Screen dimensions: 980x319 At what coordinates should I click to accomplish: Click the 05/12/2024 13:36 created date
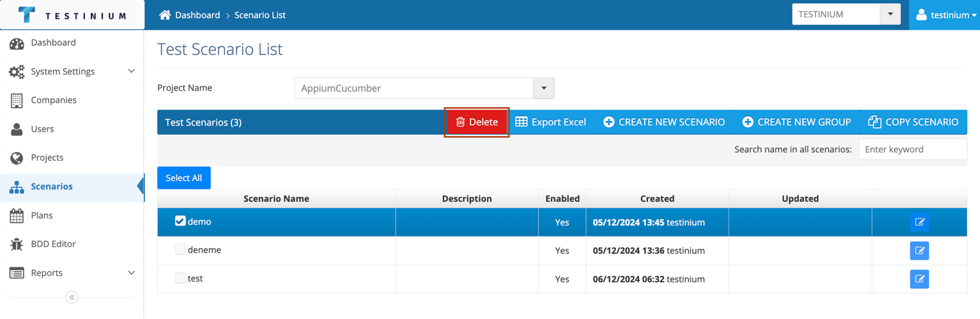pos(629,251)
